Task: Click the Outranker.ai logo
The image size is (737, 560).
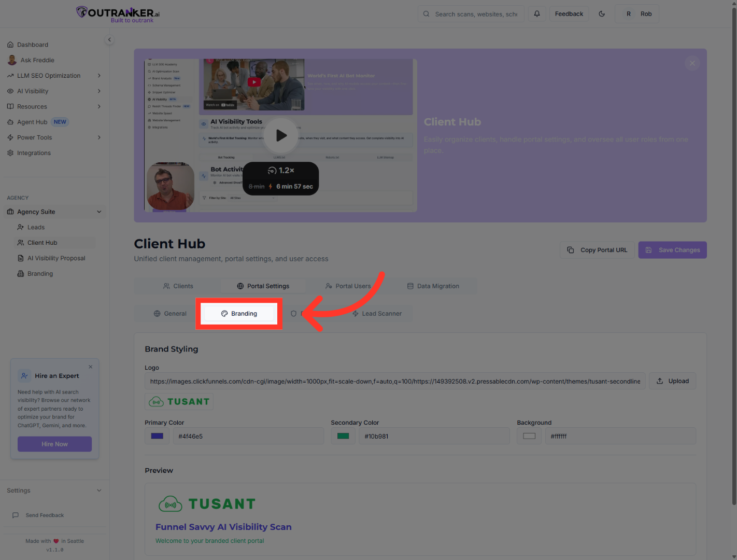Action: (x=118, y=14)
